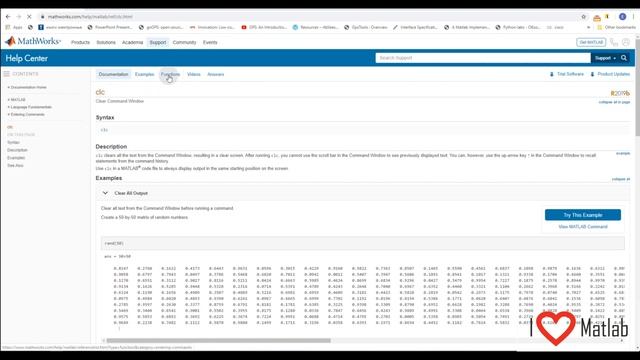
Task: Click the address bar URL
Action: pyautogui.click(x=90, y=17)
